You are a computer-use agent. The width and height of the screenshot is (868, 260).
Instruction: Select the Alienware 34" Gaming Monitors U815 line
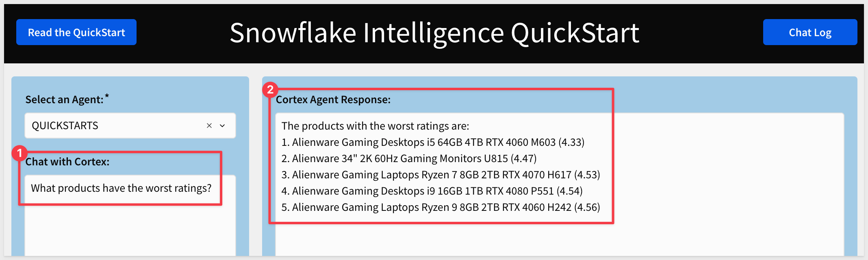pos(408,158)
